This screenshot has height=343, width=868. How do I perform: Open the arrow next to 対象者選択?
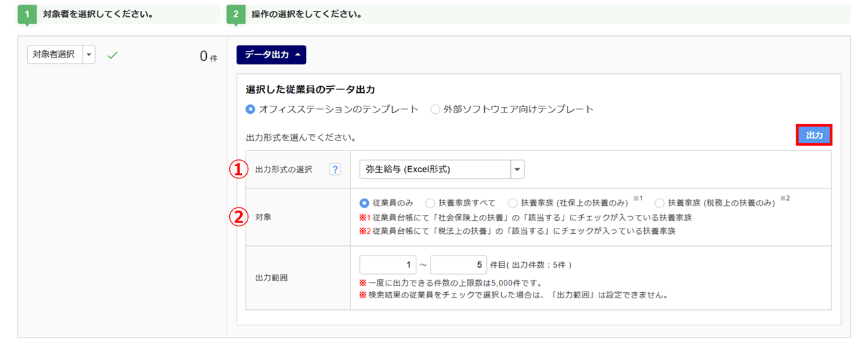pyautogui.click(x=89, y=55)
